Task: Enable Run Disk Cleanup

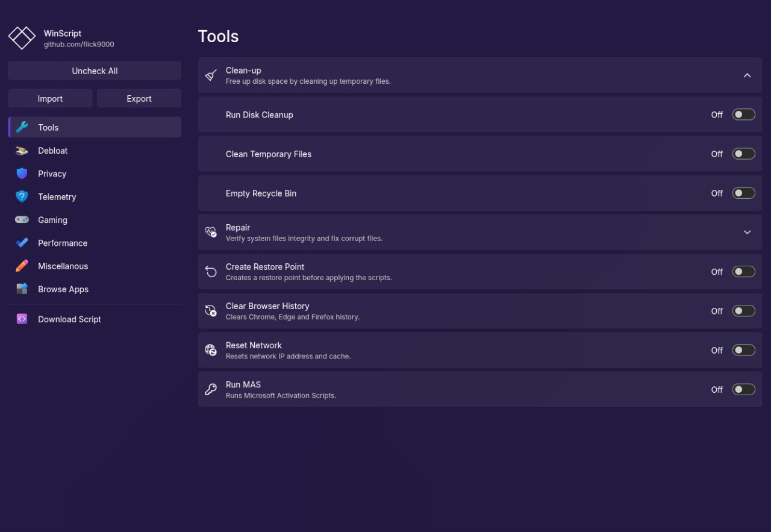Action: pyautogui.click(x=743, y=114)
